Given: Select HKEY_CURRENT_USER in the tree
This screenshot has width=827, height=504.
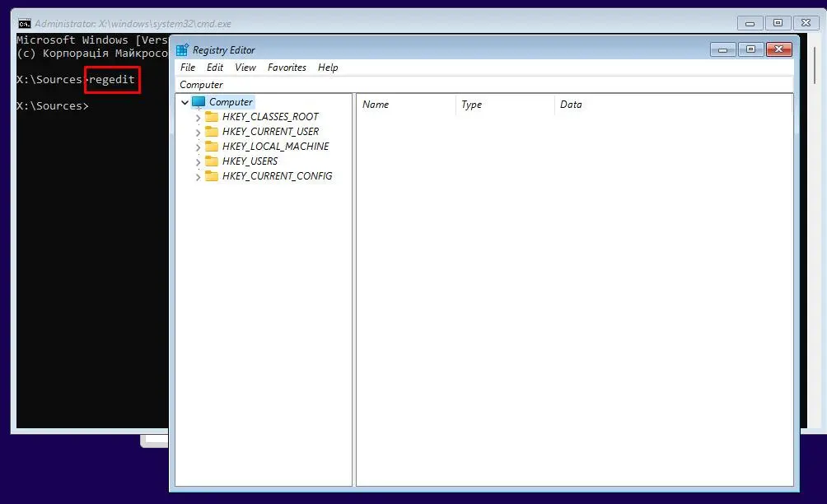Looking at the screenshot, I should pos(270,131).
